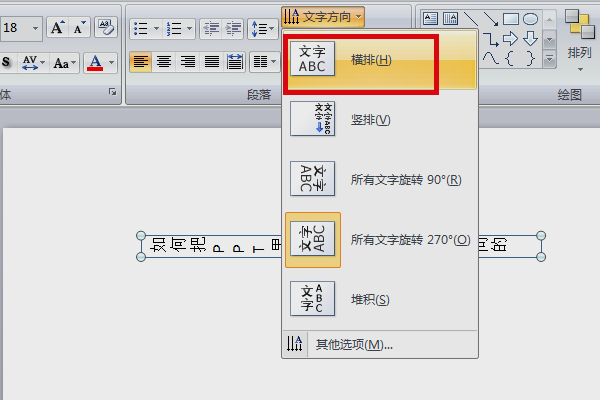Select the Left Brace shape

(510, 59)
